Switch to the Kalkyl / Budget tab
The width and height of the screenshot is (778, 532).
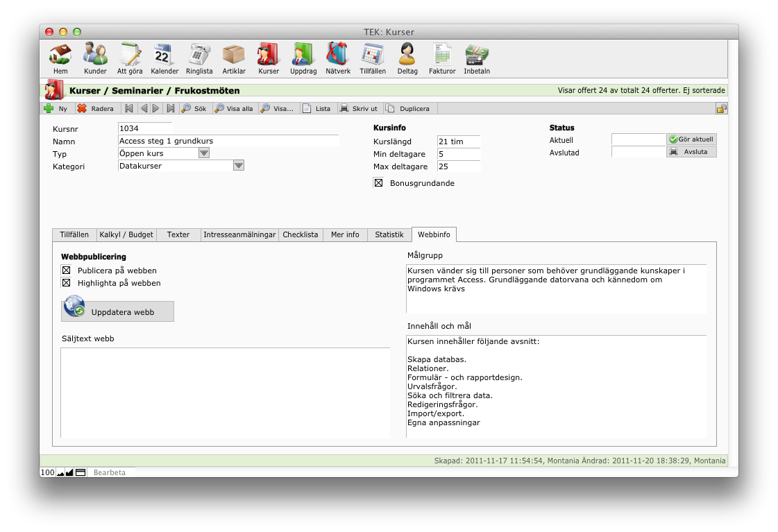[x=126, y=234]
